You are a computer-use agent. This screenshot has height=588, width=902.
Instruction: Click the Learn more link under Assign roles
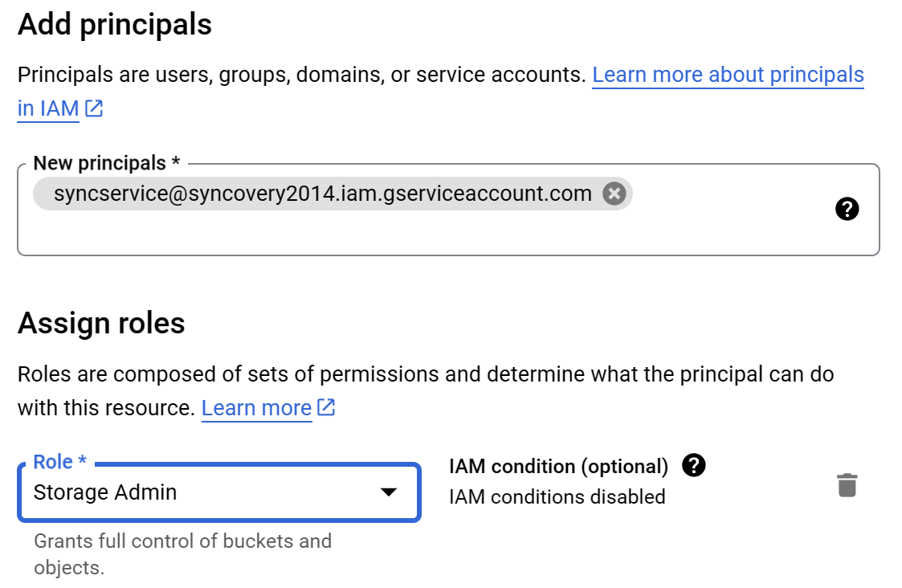pos(256,407)
